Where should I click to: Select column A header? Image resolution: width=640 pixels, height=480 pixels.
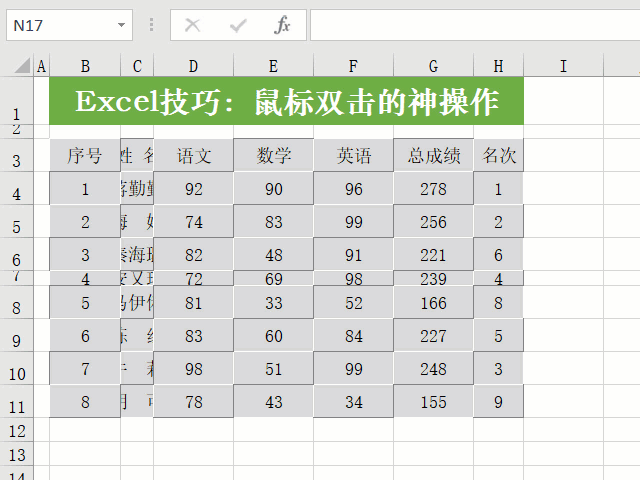41,66
